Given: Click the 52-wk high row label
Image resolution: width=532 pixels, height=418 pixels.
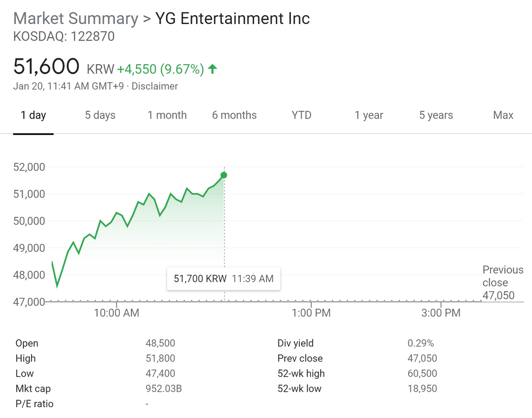Looking at the screenshot, I should click(x=301, y=374).
